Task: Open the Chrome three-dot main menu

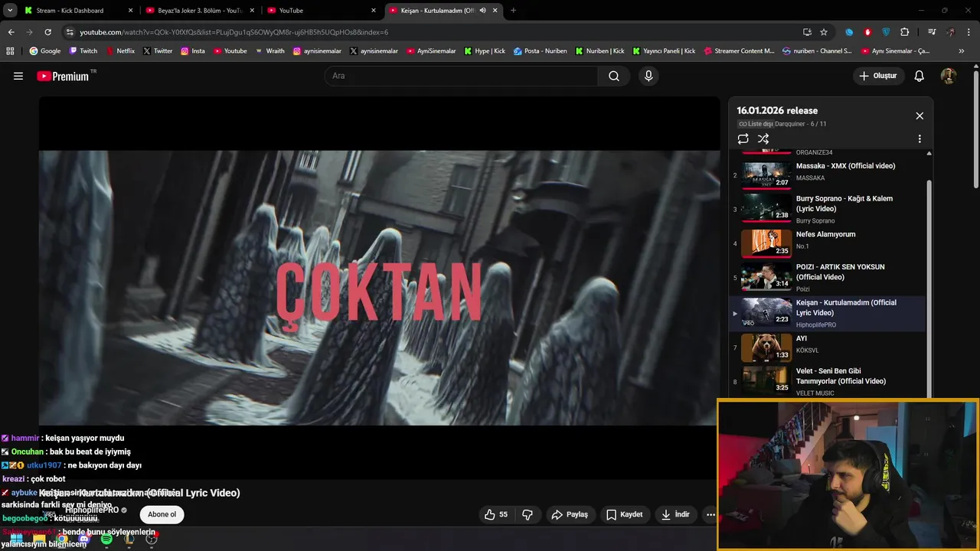Action: click(x=969, y=32)
